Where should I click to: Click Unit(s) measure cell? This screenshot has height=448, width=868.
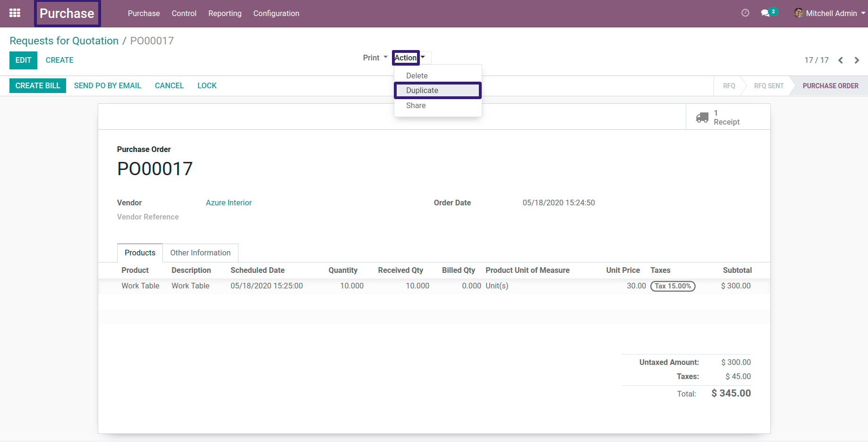pyautogui.click(x=497, y=286)
